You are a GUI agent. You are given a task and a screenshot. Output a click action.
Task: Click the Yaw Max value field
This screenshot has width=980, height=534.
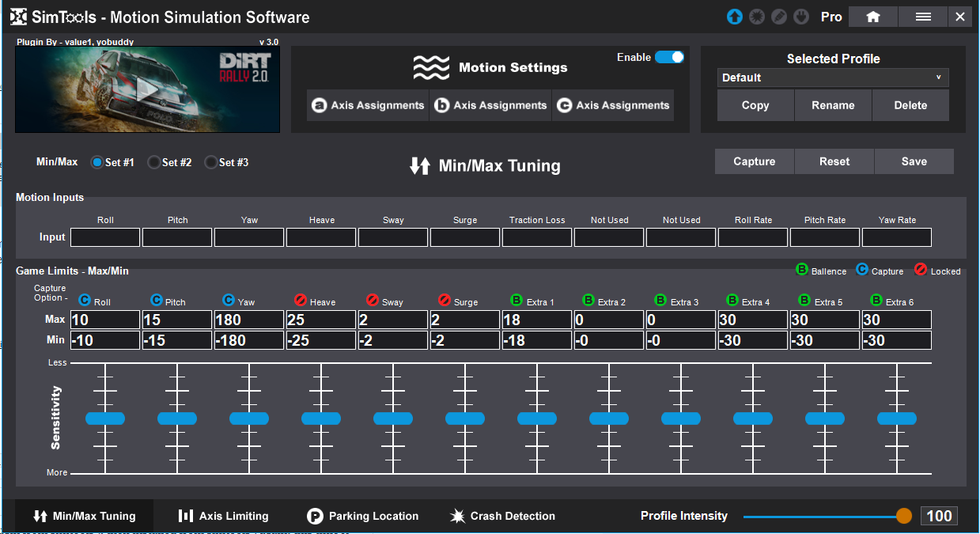pos(249,320)
